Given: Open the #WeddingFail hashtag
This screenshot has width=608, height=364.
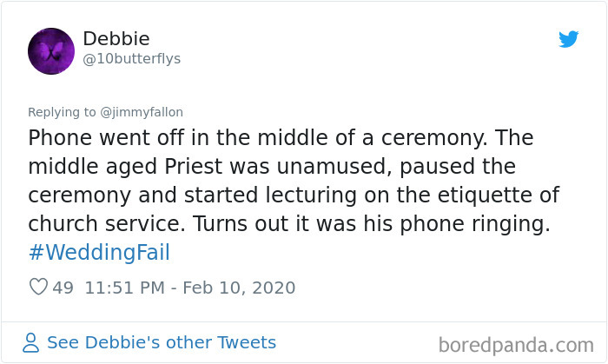Looking at the screenshot, I should [98, 253].
